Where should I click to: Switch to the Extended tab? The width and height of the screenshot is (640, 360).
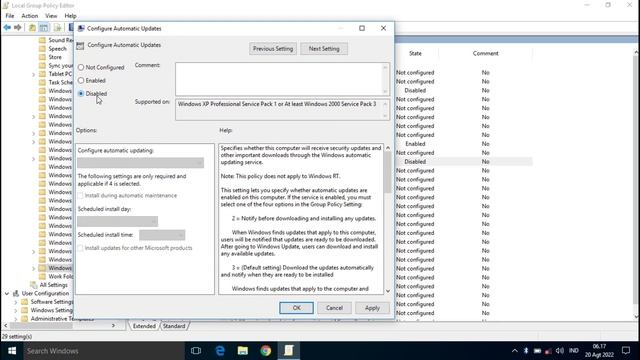pyautogui.click(x=144, y=326)
